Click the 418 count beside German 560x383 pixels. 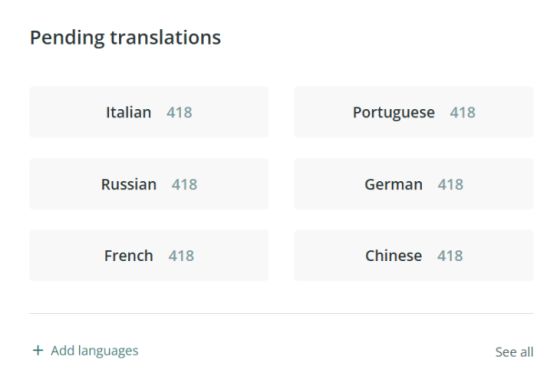[x=451, y=185]
